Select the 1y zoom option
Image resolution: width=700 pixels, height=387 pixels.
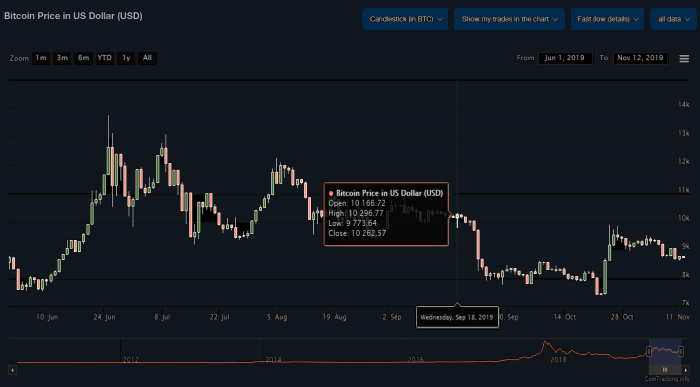pyautogui.click(x=126, y=58)
